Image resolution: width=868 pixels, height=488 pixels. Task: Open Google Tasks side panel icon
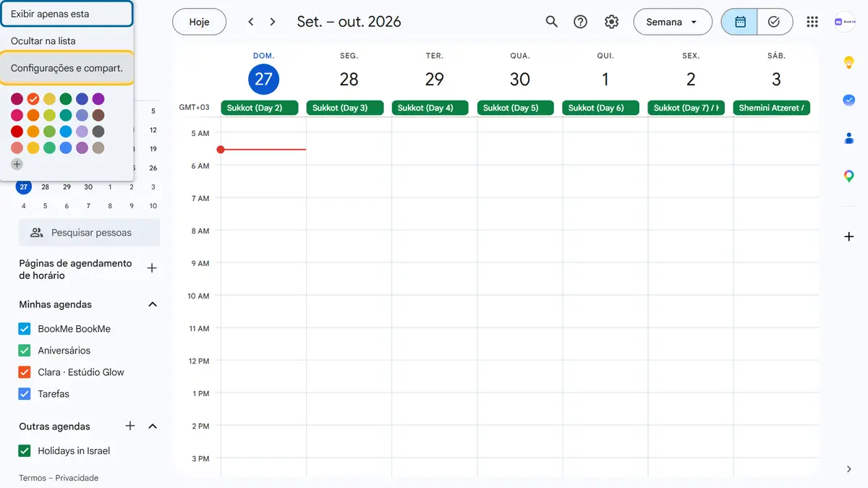(x=849, y=100)
